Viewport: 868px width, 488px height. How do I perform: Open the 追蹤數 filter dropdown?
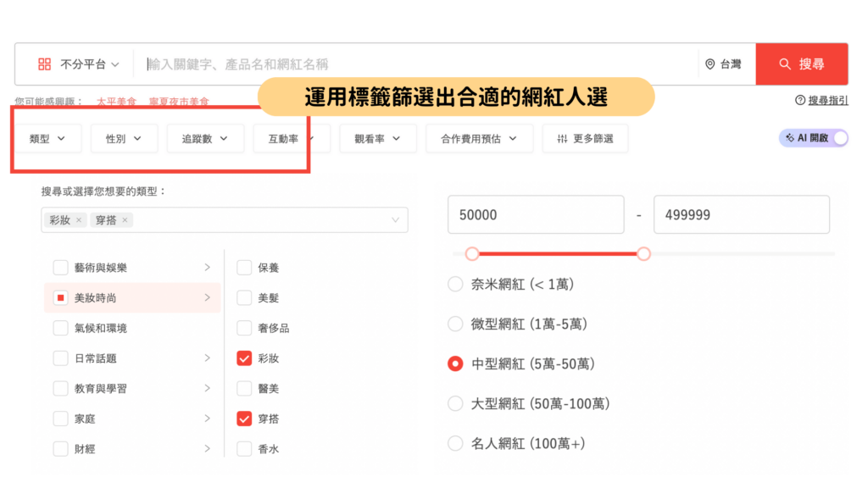pos(204,139)
